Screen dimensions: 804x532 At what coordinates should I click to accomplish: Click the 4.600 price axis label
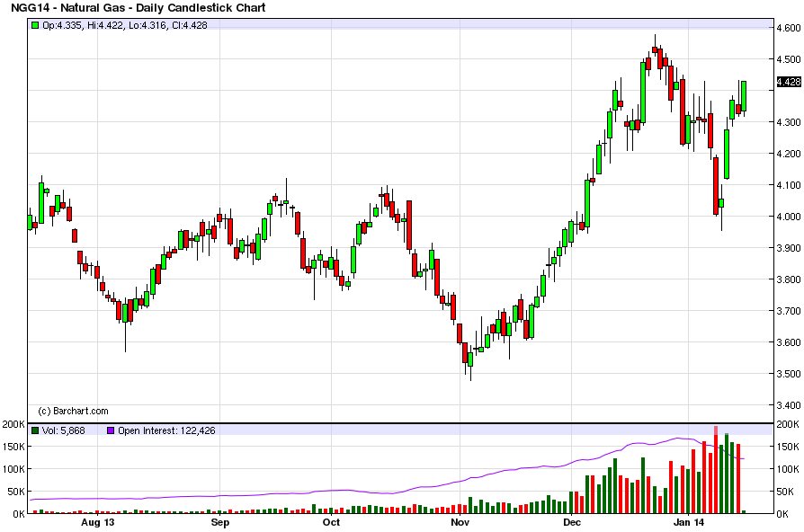(789, 28)
